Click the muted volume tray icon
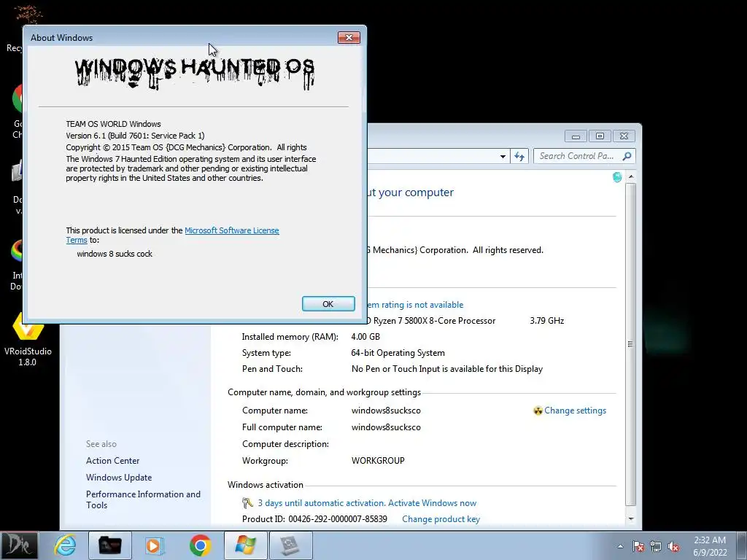 point(673,546)
